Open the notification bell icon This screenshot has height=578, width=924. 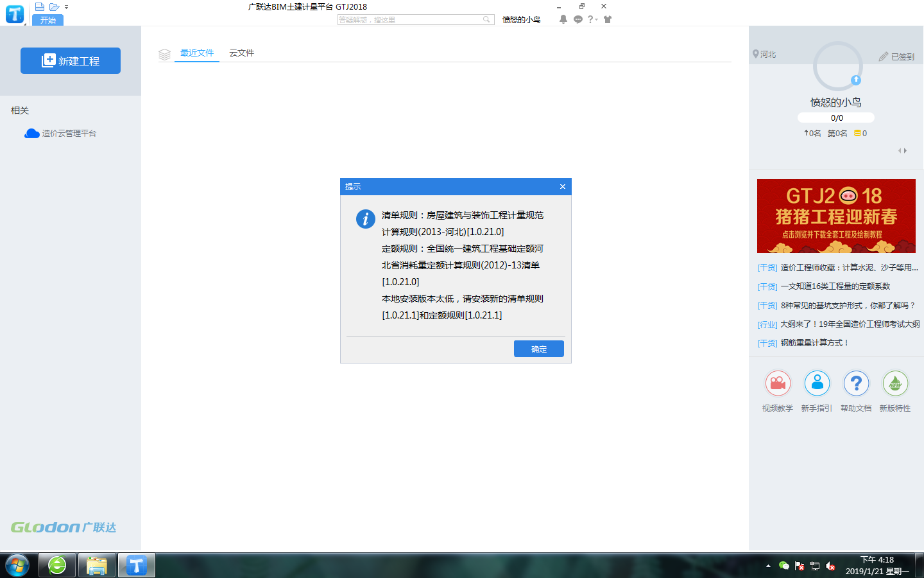(x=563, y=19)
